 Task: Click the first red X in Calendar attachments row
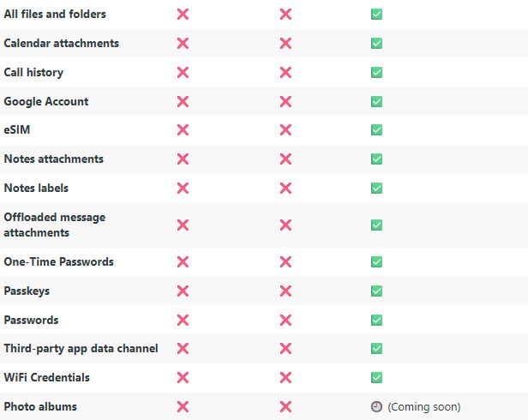click(x=183, y=43)
